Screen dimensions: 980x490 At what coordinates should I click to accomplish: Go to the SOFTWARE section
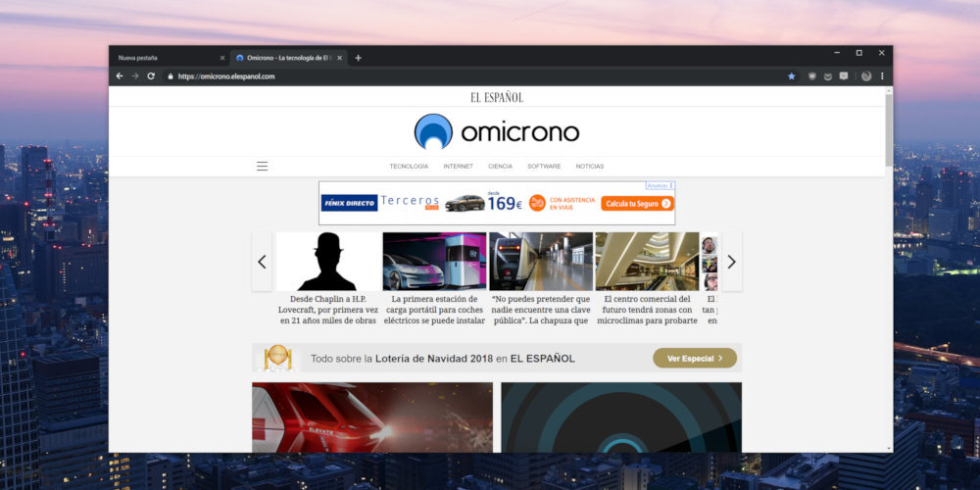point(544,167)
